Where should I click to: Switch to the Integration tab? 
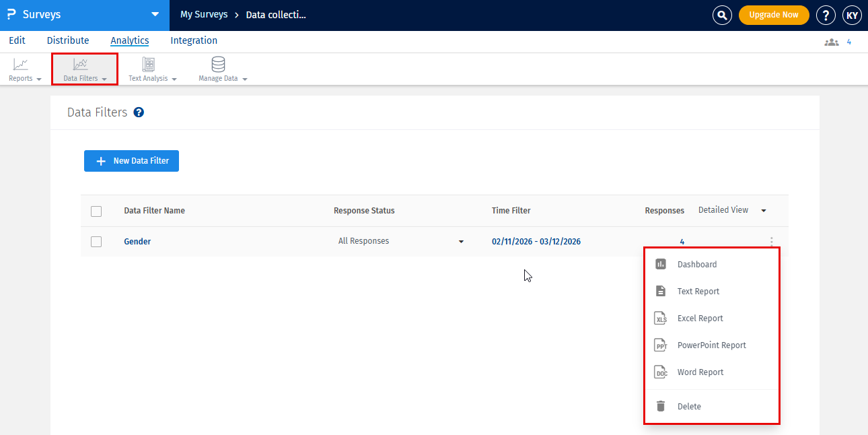194,40
